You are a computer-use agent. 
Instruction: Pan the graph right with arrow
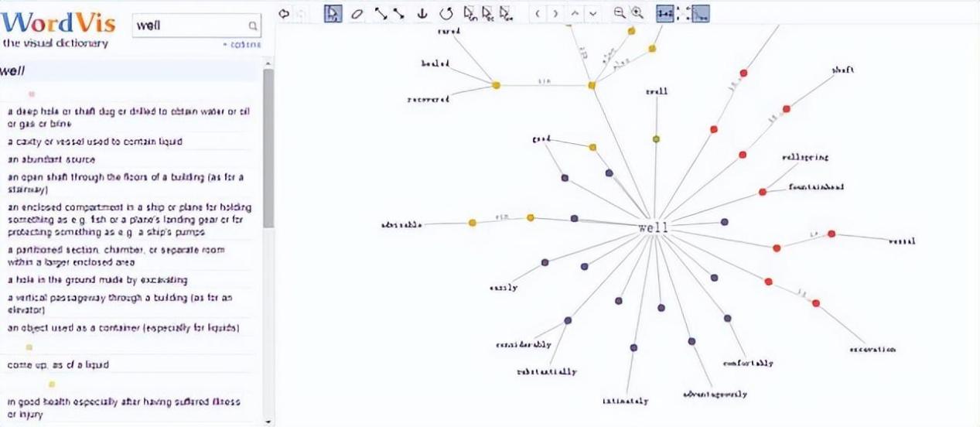tap(555, 13)
